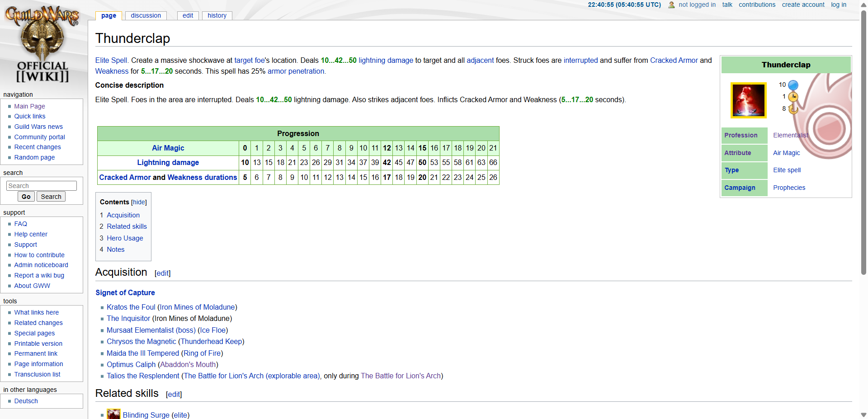
Task: Click the Guild Wars Official Wiki logo
Action: point(42,44)
